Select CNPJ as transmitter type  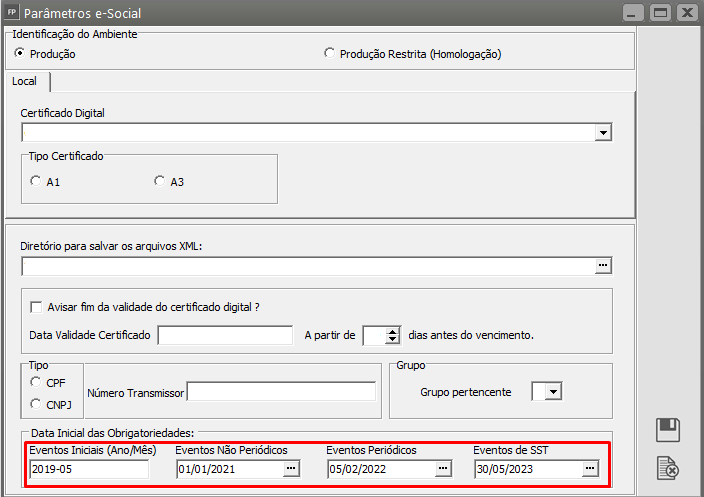(36, 404)
